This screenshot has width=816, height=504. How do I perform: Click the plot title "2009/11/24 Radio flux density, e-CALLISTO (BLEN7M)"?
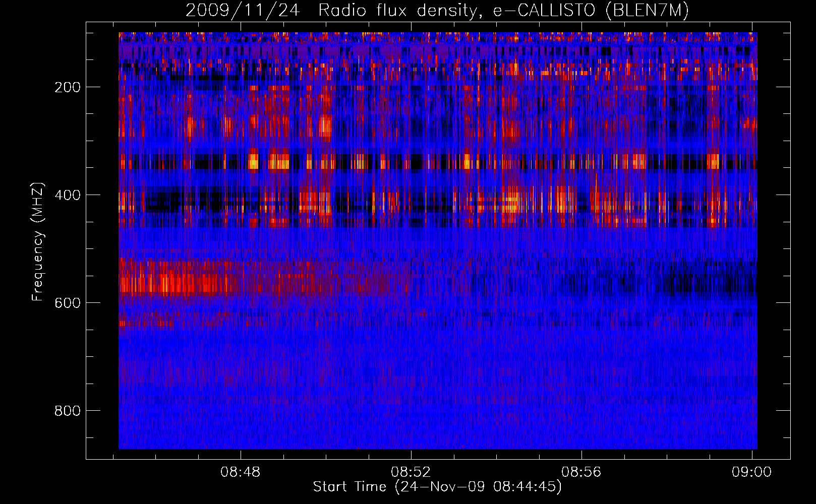pyautogui.click(x=437, y=10)
